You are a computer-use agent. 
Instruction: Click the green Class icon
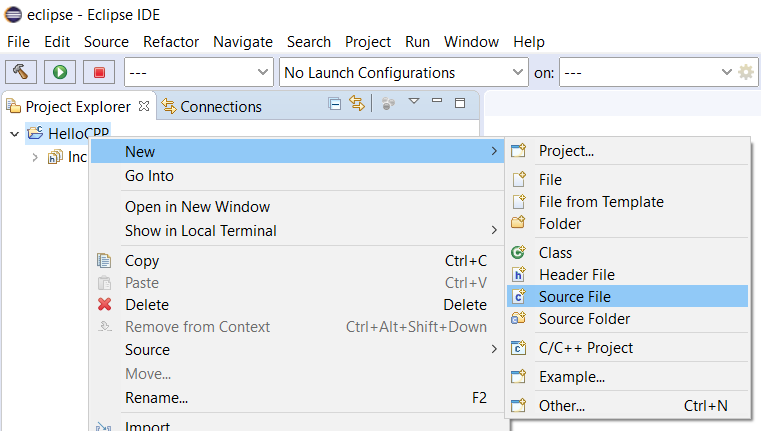click(x=518, y=252)
